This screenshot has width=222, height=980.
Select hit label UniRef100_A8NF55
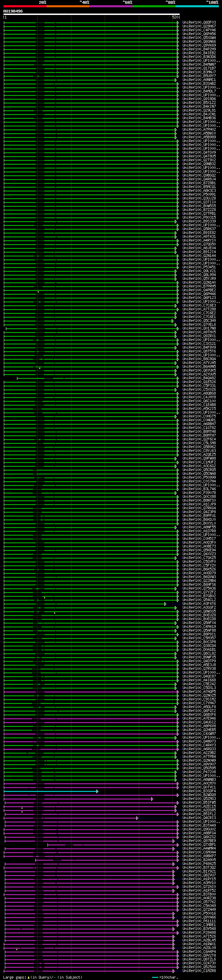[x=199, y=527]
